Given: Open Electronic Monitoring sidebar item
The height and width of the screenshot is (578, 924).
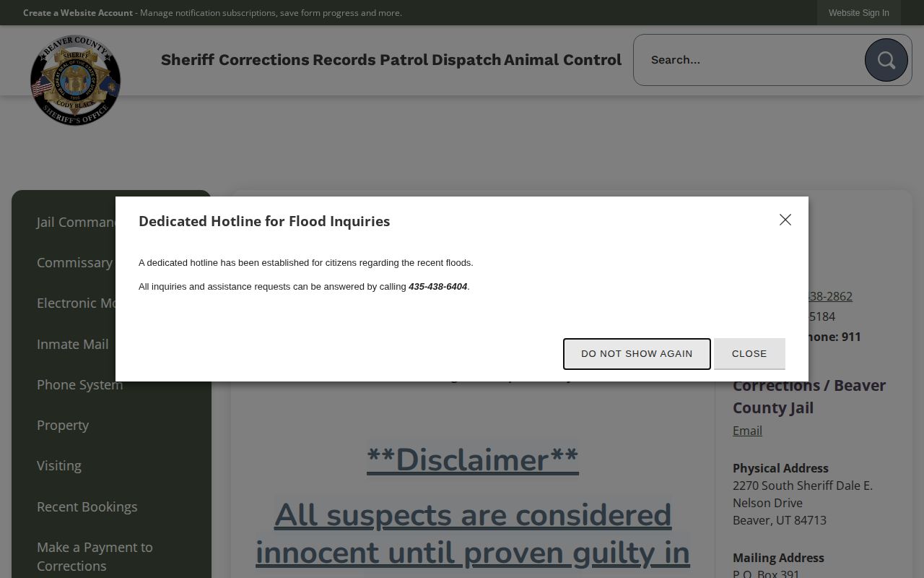Looking at the screenshot, I should pyautogui.click(x=76, y=303).
